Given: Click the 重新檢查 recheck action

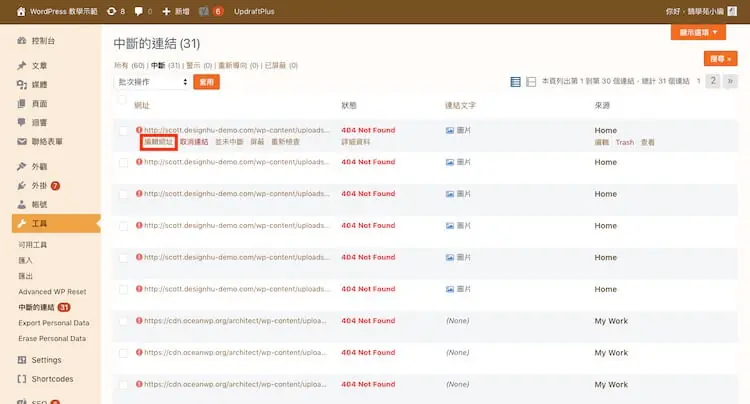Looking at the screenshot, I should click(x=286, y=142).
